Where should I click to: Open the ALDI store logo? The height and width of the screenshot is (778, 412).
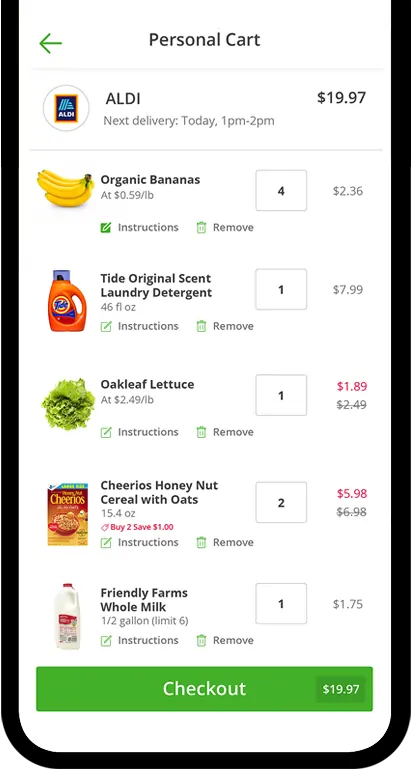[66, 108]
